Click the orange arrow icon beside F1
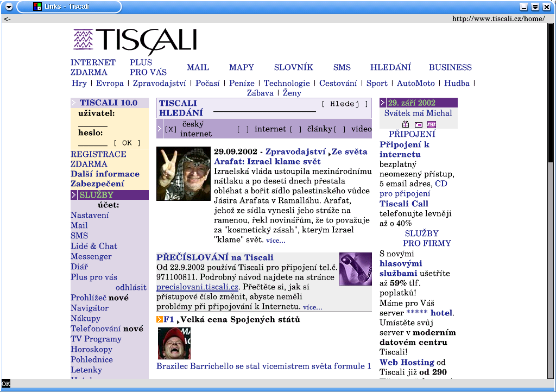Image resolution: width=556 pixels, height=392 pixels. (160, 319)
